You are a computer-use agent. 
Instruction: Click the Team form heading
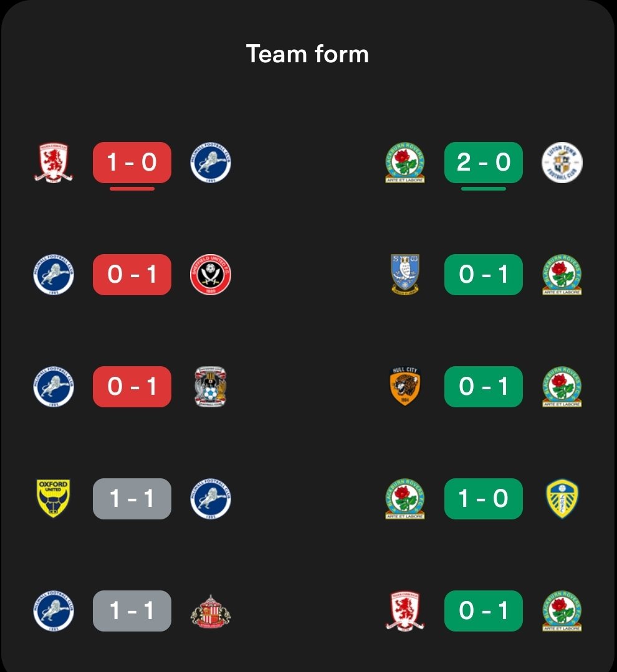tap(308, 54)
